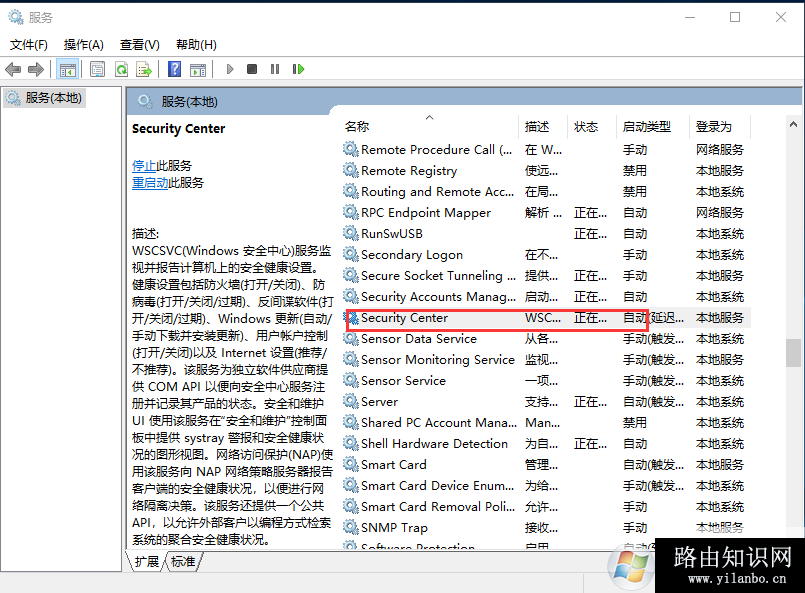
Task: Select the Secondary Logon service name
Action: pyautogui.click(x=412, y=255)
